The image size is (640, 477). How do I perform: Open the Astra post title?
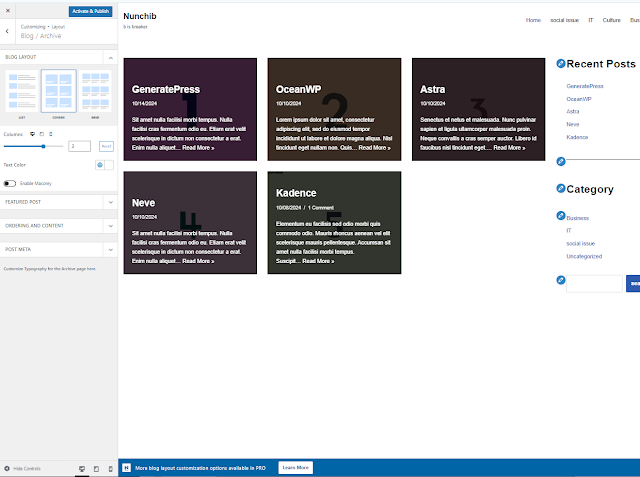433,89
